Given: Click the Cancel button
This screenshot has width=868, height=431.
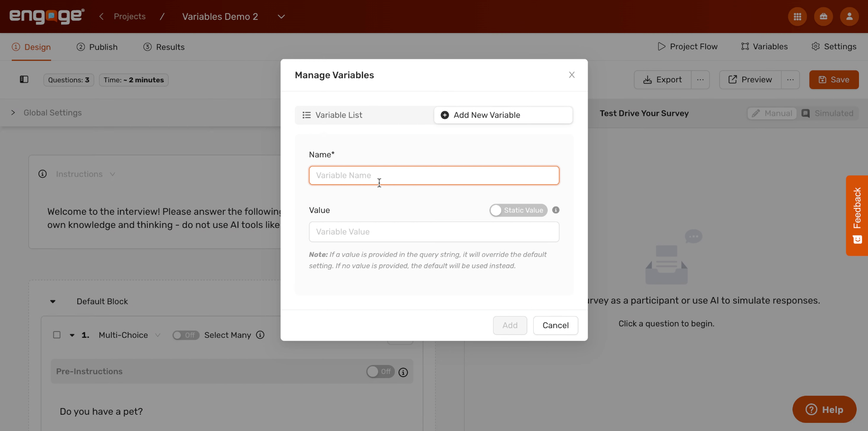Looking at the screenshot, I should pyautogui.click(x=555, y=326).
